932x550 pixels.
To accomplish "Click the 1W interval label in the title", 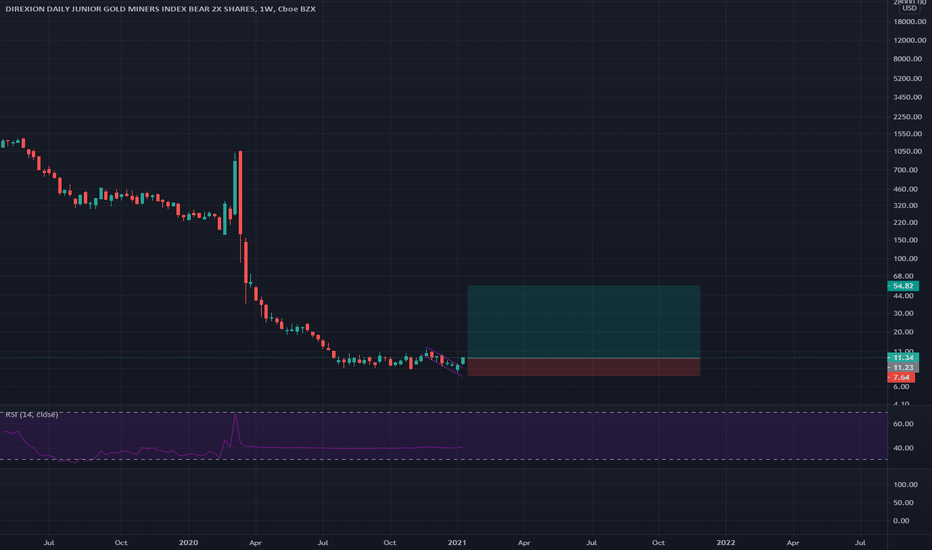I will tap(266, 9).
